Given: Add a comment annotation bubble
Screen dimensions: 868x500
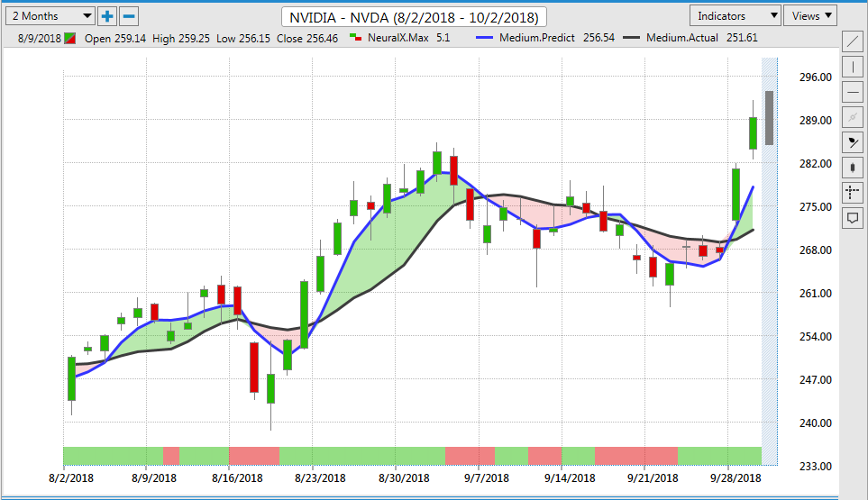Looking at the screenshot, I should 853,218.
